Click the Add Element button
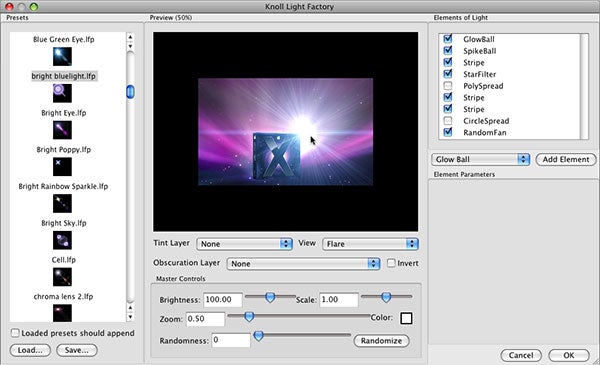This screenshot has height=365, width=600. click(566, 160)
